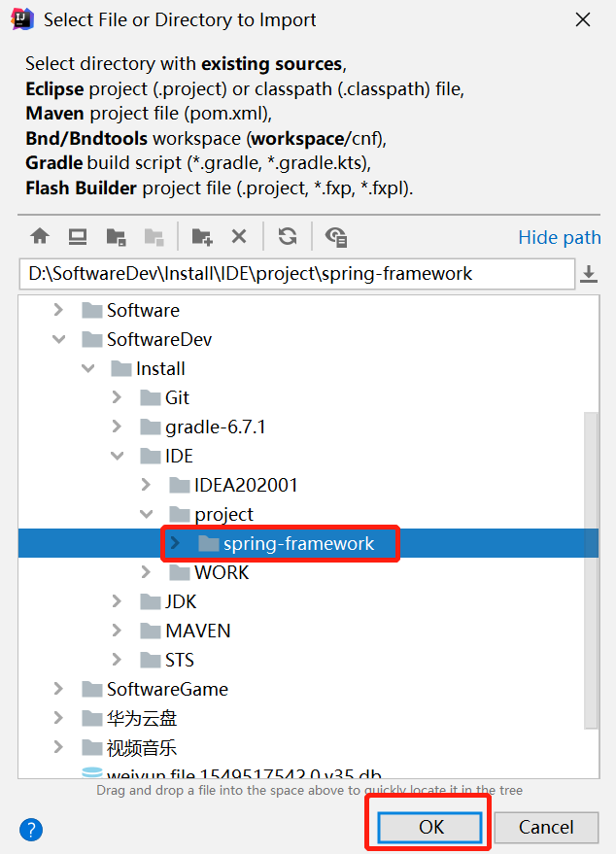616x854 pixels.
Task: Close the import dialog
Action: tap(583, 19)
